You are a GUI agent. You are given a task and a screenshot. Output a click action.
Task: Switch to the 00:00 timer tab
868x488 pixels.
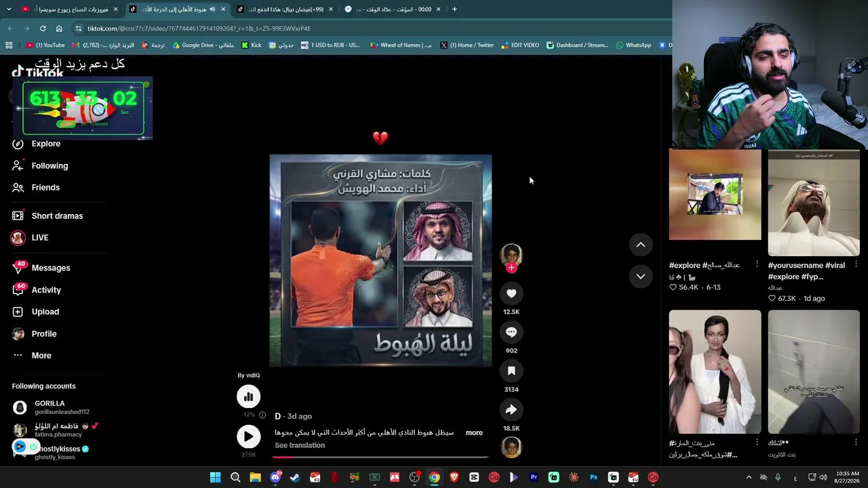[x=392, y=9]
